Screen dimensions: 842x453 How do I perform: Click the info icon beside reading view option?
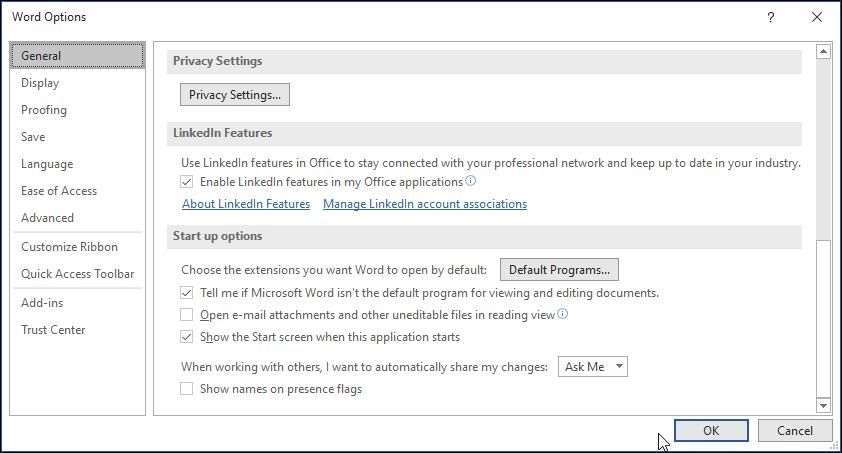(563, 315)
